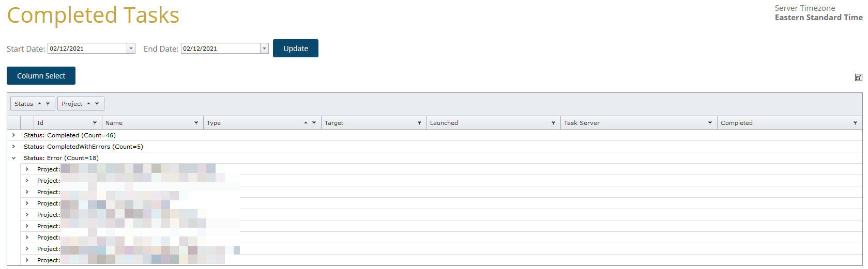868x269 pixels.
Task: Click the Start Date input field
Action: (x=87, y=49)
